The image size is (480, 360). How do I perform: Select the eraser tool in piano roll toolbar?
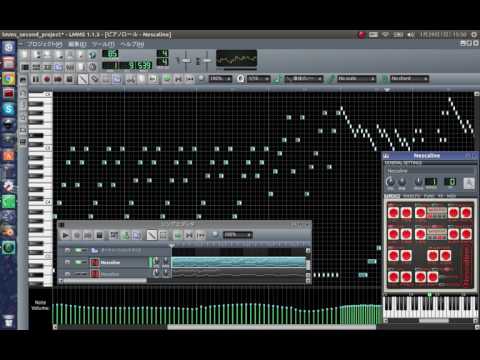coord(95,79)
